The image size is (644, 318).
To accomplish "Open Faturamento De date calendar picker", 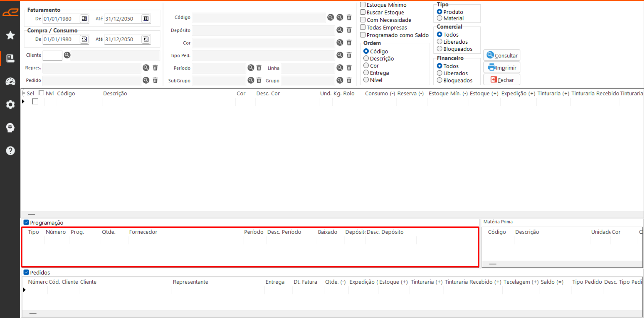I will (x=84, y=18).
